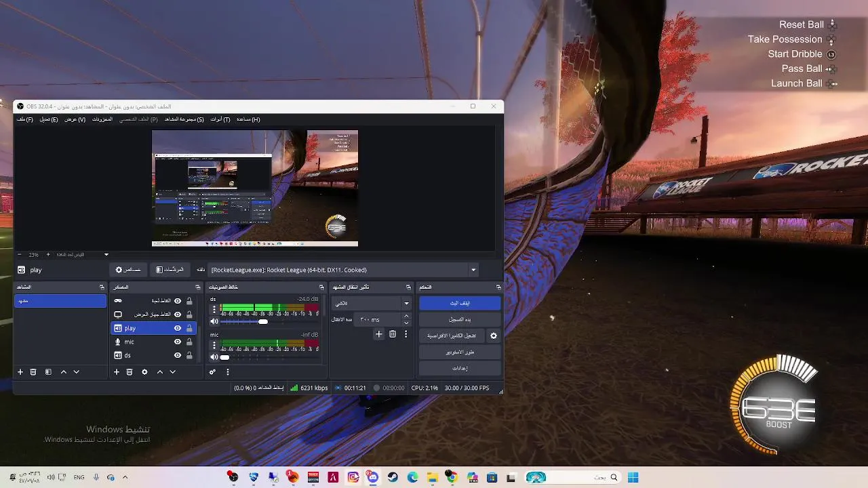Decrease transition duration with down arrow
This screenshot has height=488, width=868.
click(x=406, y=323)
